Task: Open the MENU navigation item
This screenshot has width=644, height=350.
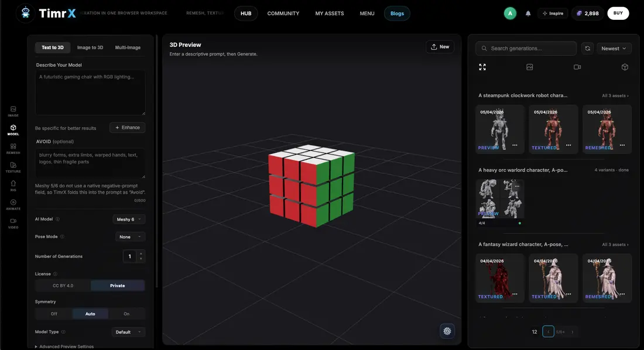Action: 367,13
